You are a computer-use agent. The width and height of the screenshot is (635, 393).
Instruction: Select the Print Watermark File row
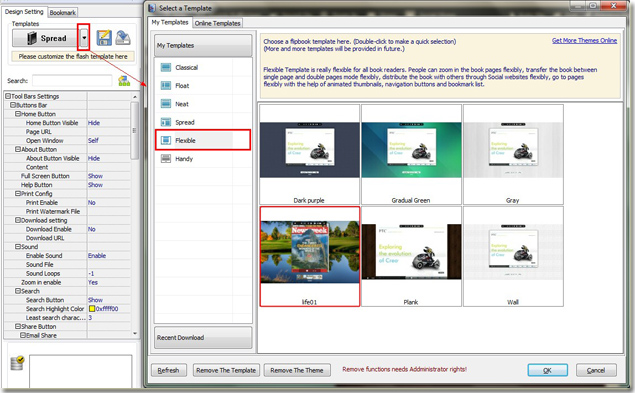(x=67, y=211)
